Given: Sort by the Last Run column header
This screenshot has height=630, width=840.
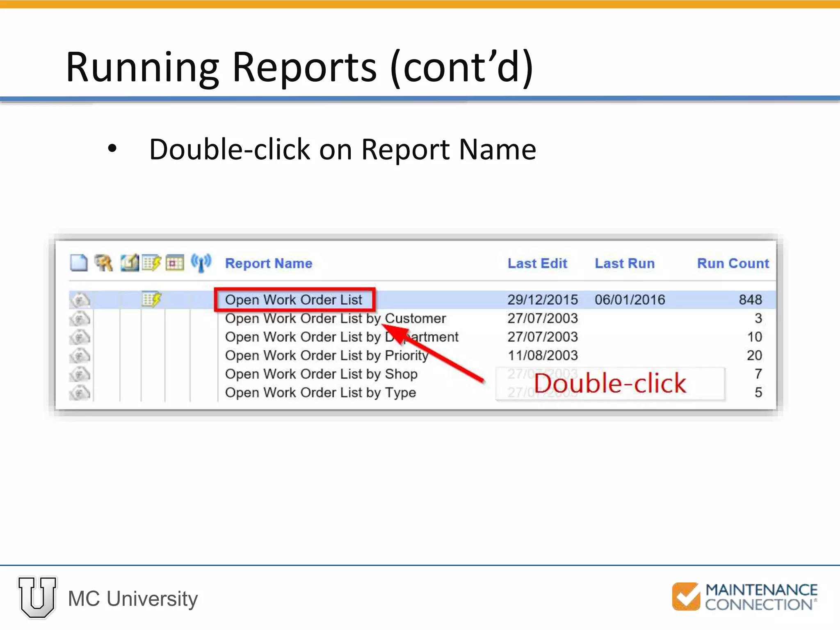Looking at the screenshot, I should point(625,263).
